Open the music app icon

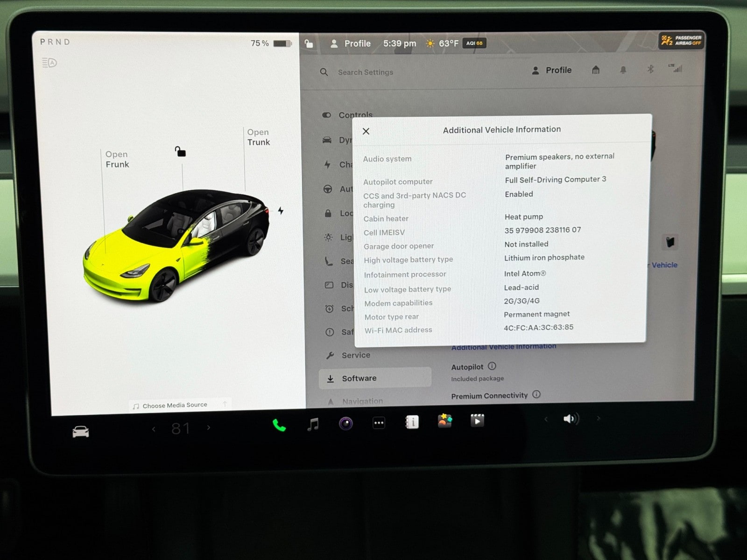click(313, 424)
